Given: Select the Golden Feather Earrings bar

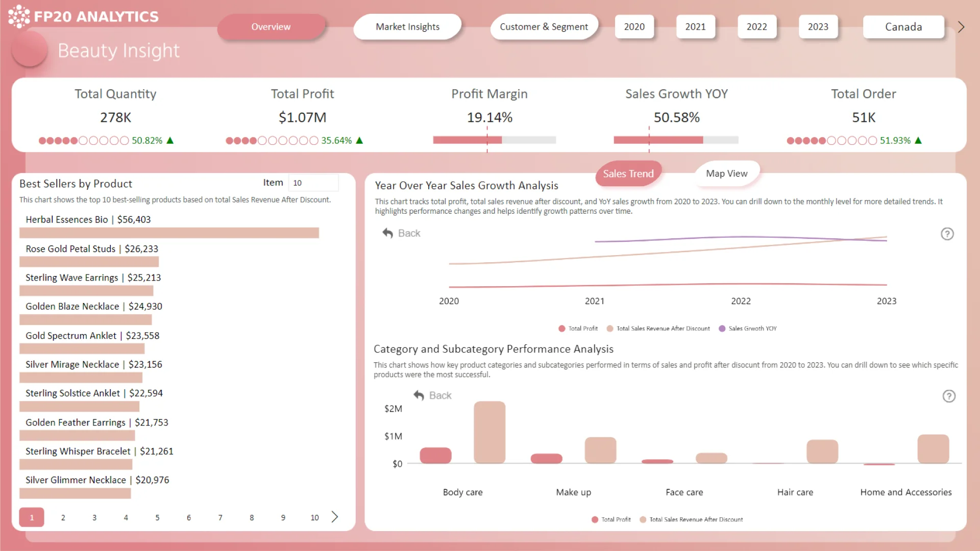Looking at the screenshot, I should (77, 435).
